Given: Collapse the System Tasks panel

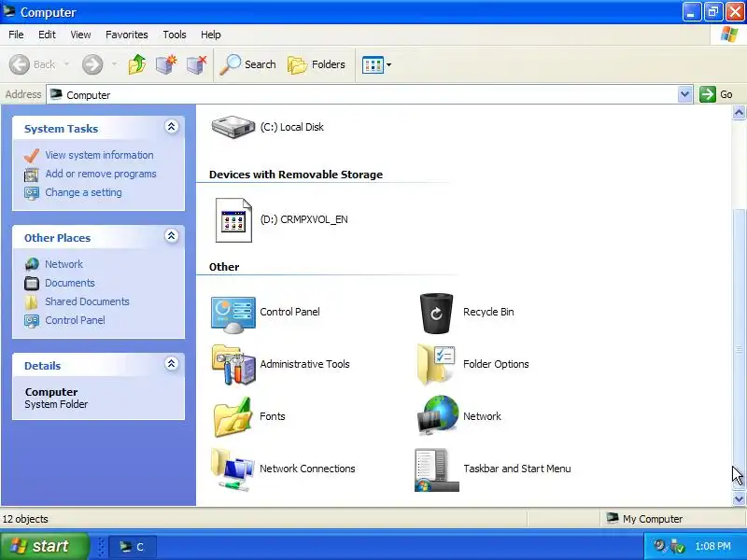Looking at the screenshot, I should [x=171, y=127].
